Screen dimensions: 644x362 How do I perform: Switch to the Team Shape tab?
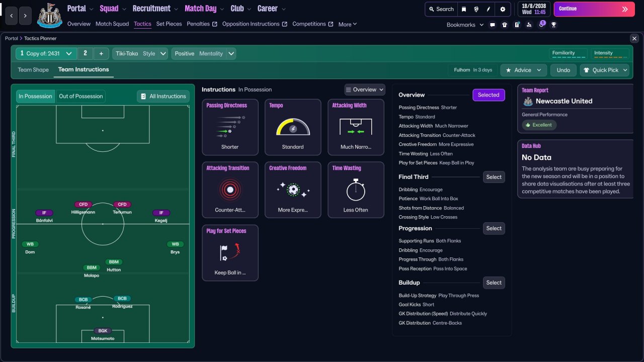pyautogui.click(x=33, y=70)
